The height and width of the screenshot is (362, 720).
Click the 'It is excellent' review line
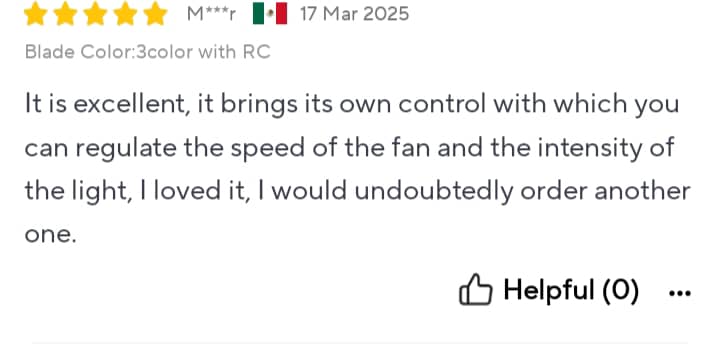(x=352, y=105)
